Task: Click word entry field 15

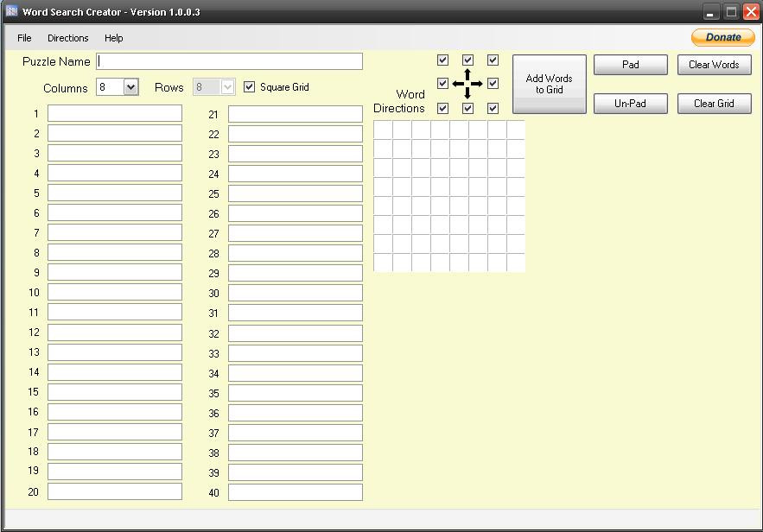Action: point(115,392)
